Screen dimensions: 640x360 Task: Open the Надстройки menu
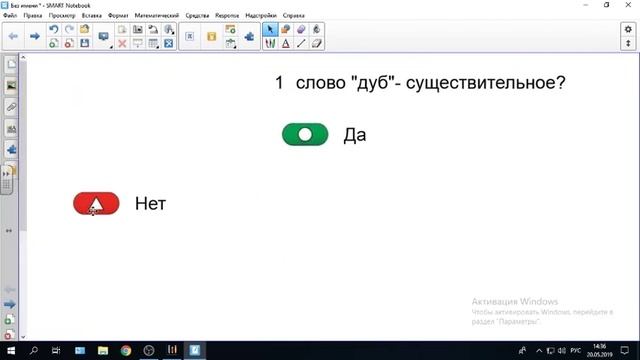click(x=261, y=16)
